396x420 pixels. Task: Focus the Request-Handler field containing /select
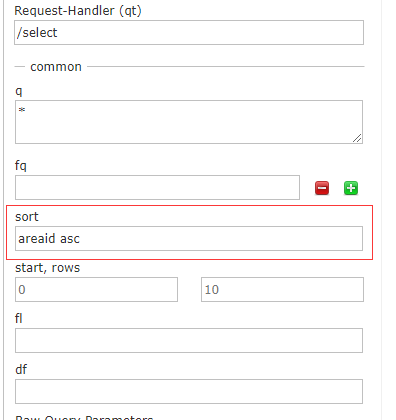click(189, 33)
